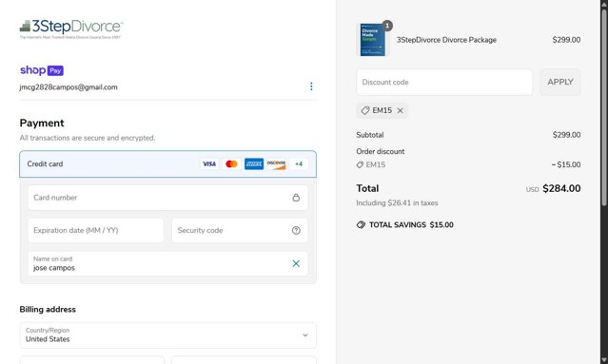Viewport: 608px width, 364px height.
Task: Click the APPLY discount button
Action: tap(560, 82)
